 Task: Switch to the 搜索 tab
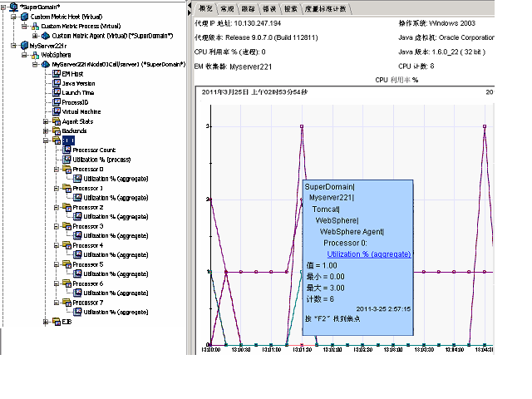coord(291,9)
